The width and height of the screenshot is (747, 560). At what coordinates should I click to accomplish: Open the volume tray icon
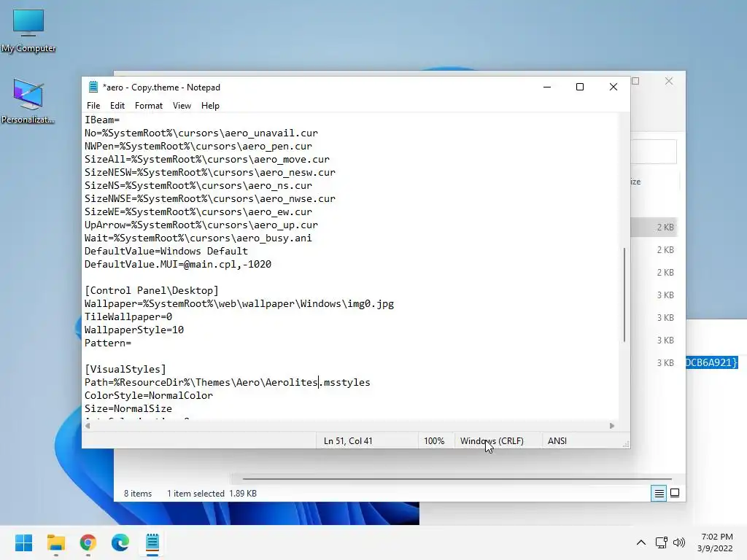[x=679, y=542]
